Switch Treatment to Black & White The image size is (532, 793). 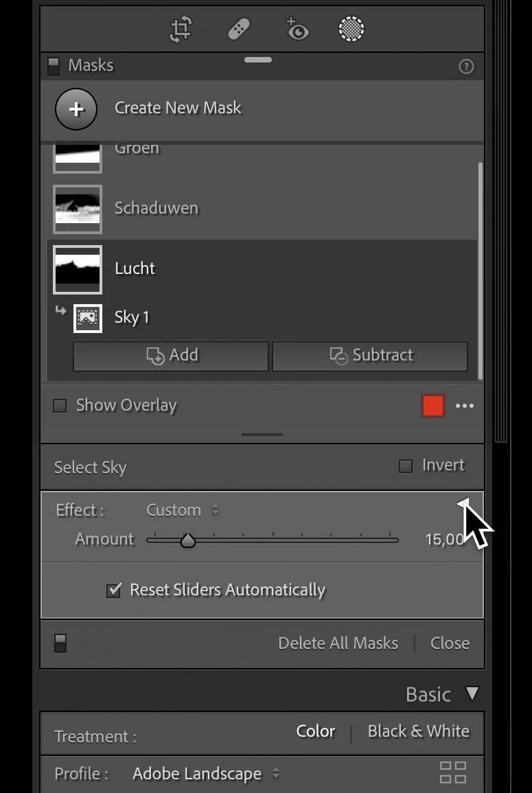click(418, 731)
